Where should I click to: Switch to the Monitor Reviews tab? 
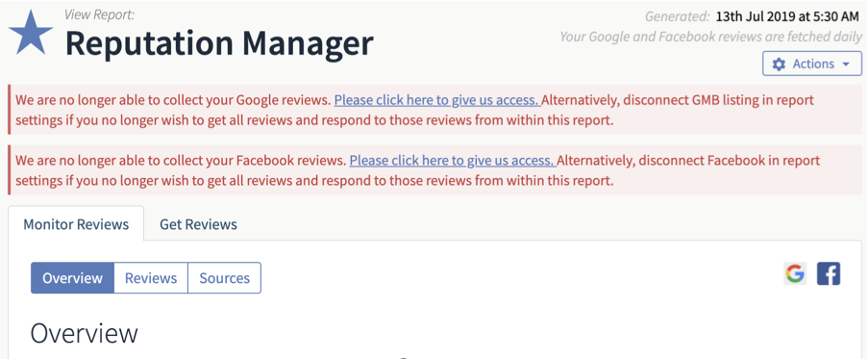point(76,224)
